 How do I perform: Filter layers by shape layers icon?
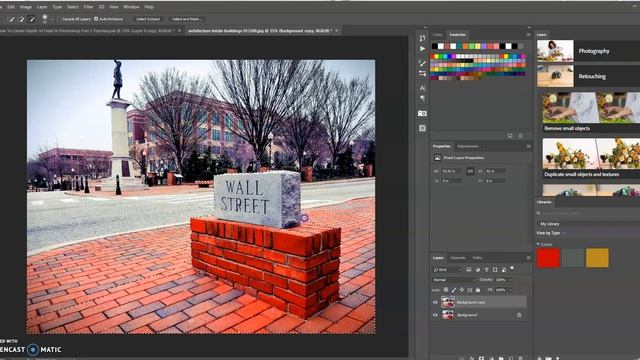pos(495,269)
